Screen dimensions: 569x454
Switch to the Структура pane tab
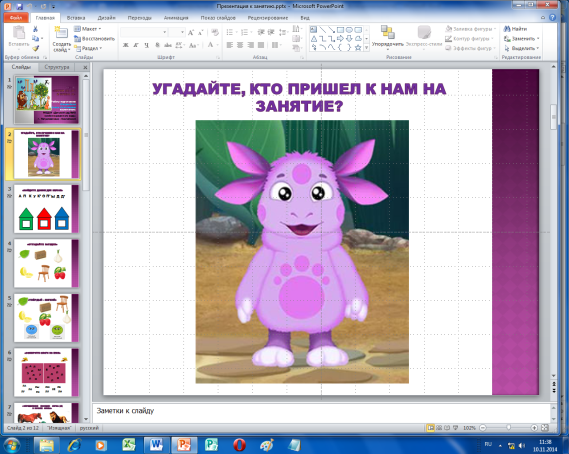pyautogui.click(x=57, y=67)
